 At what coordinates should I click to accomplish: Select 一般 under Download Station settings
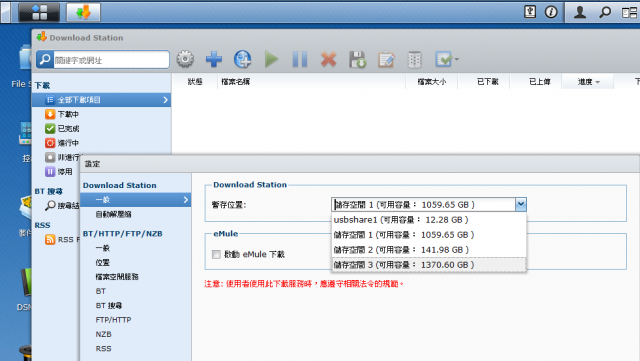point(136,200)
